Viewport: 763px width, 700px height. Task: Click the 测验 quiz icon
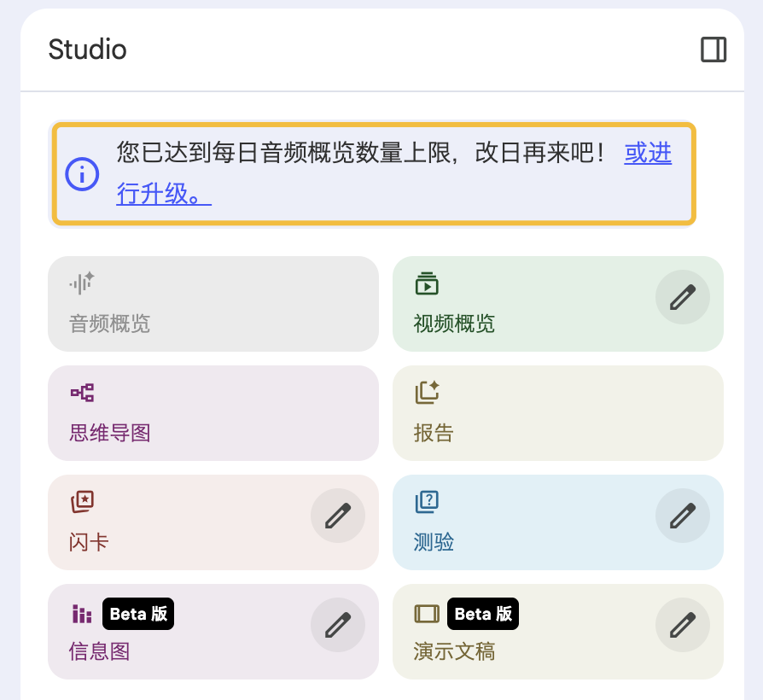click(x=427, y=501)
